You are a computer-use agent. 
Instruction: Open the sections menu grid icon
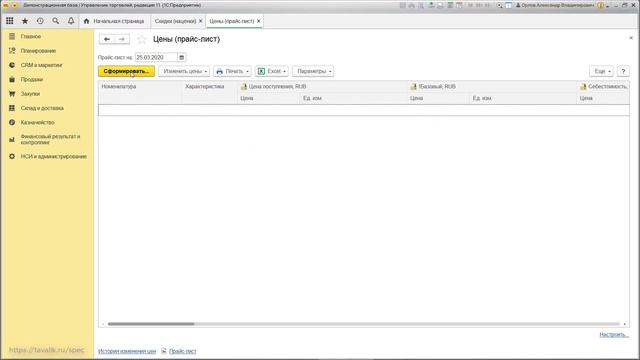pyautogui.click(x=9, y=21)
